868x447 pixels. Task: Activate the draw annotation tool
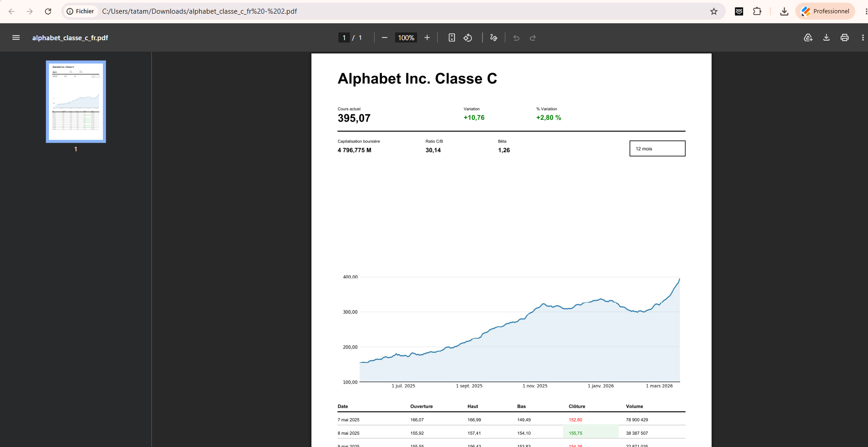[493, 37]
